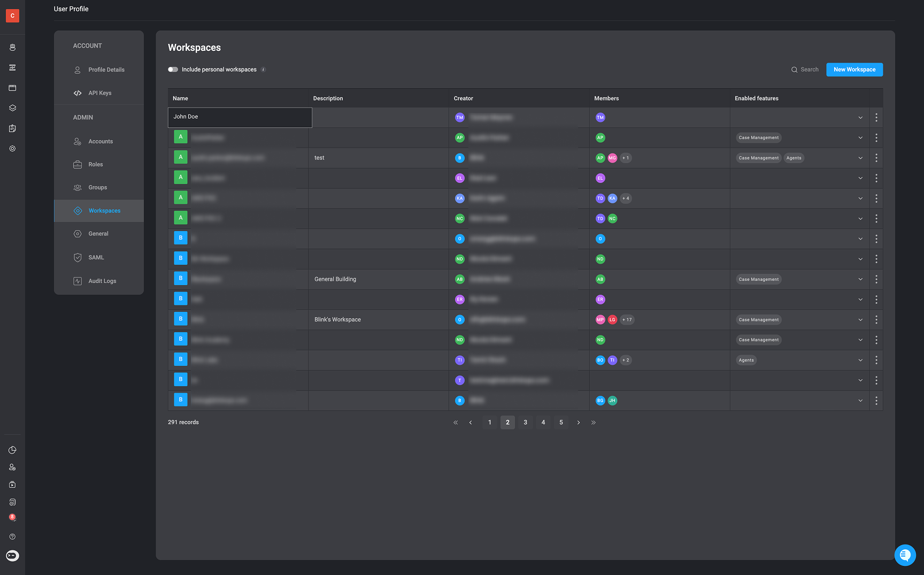
Task: Open the help question mark icon
Action: [x=12, y=536]
